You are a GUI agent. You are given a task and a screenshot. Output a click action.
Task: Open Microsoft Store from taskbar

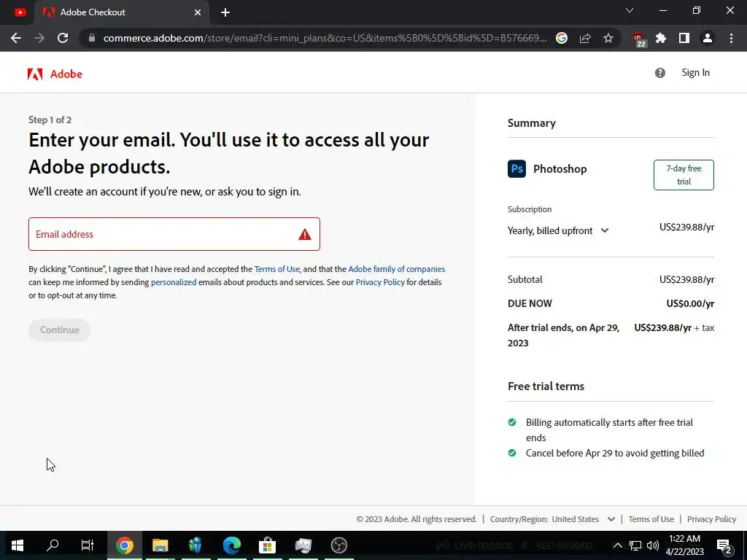point(267,545)
